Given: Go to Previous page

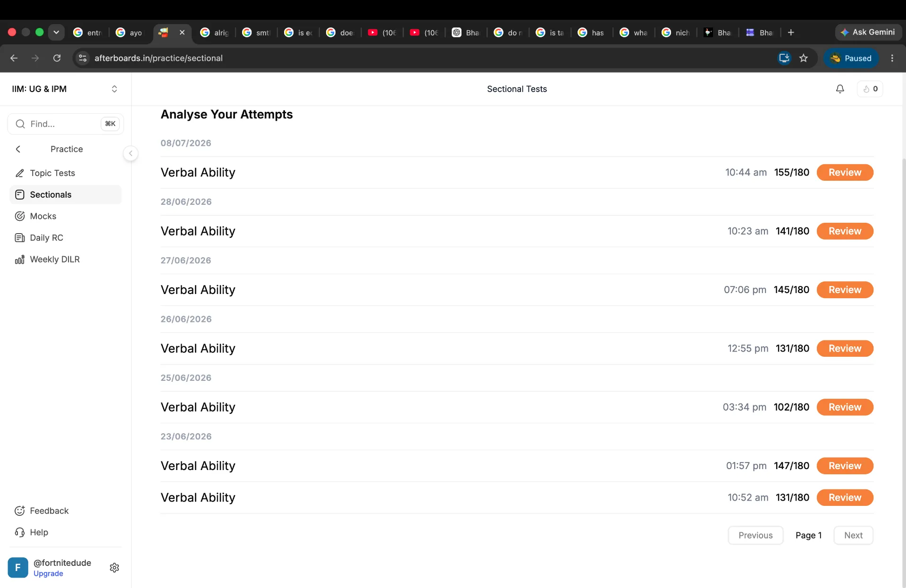Looking at the screenshot, I should pos(755,535).
